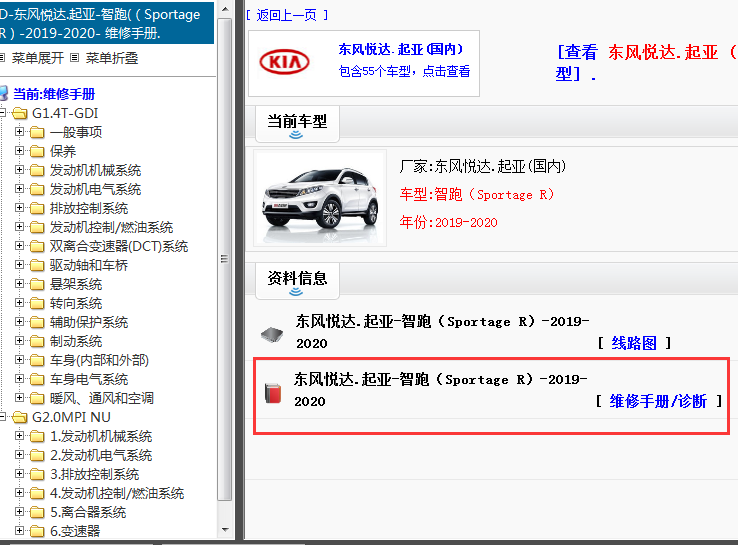The width and height of the screenshot is (738, 545).
Task: Open 东风悦达.起亚 (国内) brand link
Action: (x=401, y=49)
